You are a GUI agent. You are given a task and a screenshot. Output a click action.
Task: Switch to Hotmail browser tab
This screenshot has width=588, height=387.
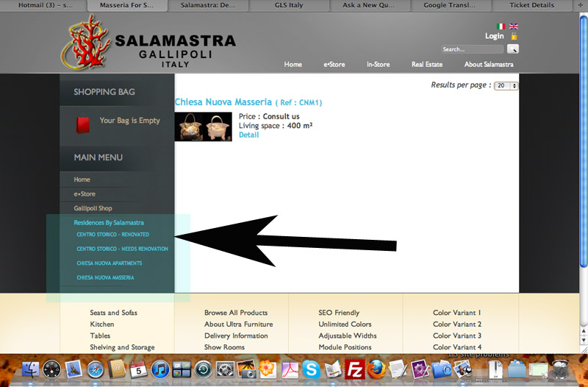click(44, 5)
